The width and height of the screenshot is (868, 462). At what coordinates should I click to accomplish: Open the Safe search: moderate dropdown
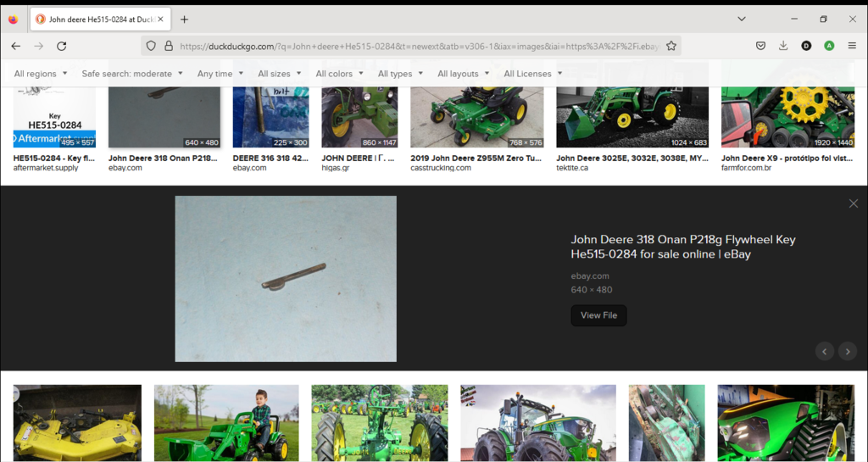coord(131,74)
